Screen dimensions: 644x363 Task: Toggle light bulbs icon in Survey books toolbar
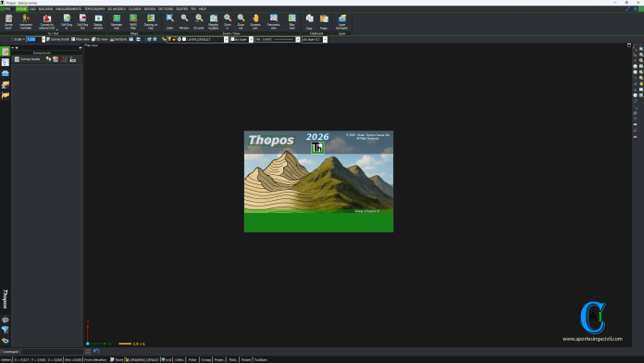click(x=48, y=59)
